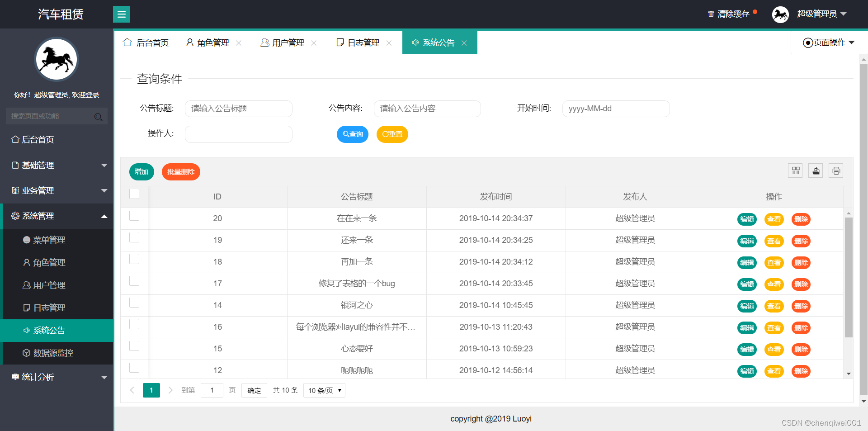The height and width of the screenshot is (431, 868).
Task: Open the column visibility filter icon above the table
Action: (795, 171)
